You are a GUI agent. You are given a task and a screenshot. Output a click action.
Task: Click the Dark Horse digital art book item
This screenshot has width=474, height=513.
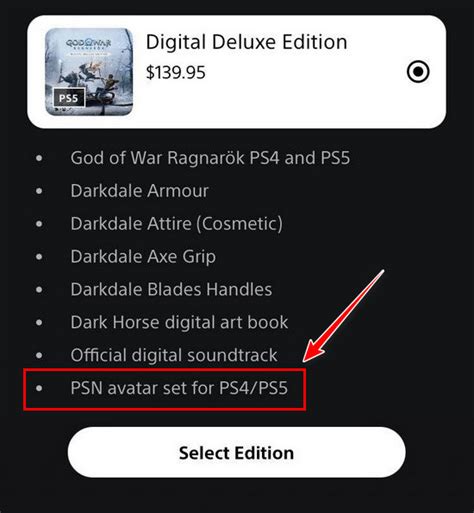tap(179, 322)
